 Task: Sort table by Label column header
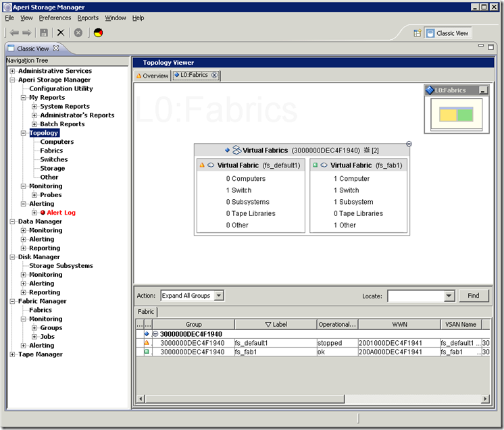coord(276,324)
